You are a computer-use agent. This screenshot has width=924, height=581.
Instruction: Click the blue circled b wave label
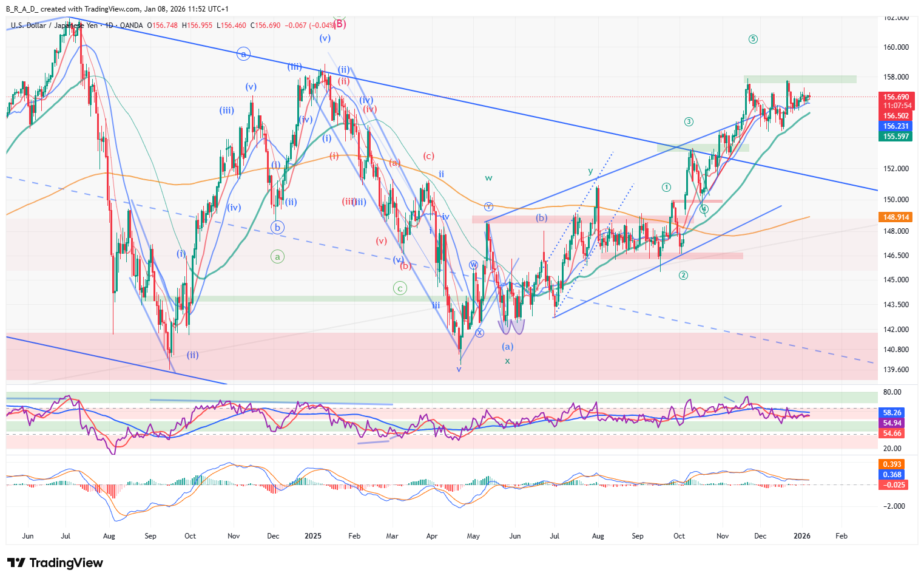point(277,228)
